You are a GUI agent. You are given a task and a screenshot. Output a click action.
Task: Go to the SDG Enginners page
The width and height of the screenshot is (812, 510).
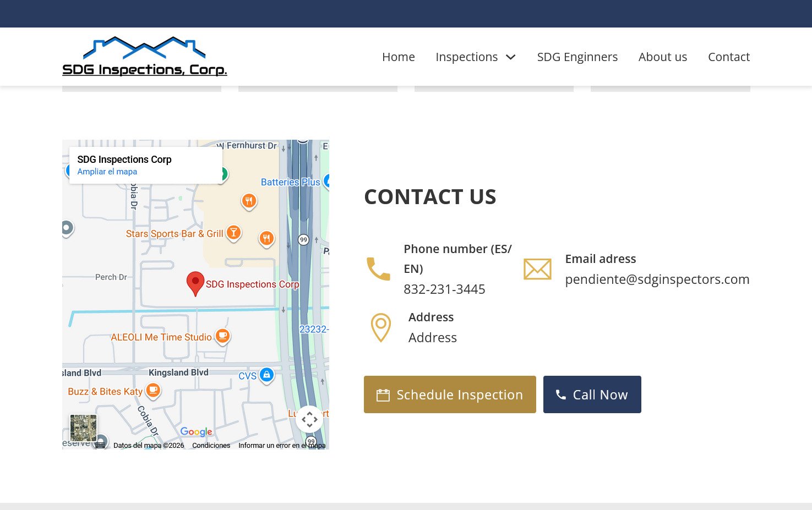point(577,57)
